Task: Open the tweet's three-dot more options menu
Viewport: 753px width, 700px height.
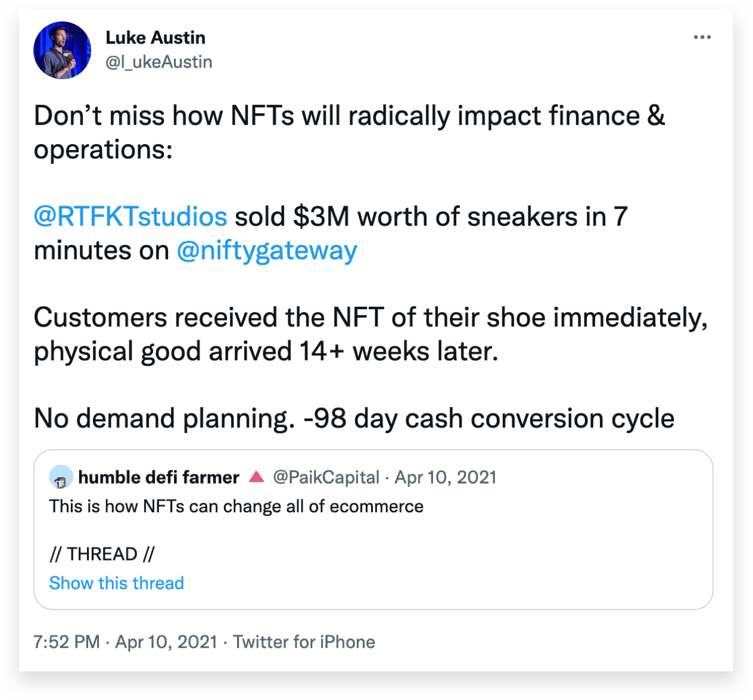Action: (x=702, y=38)
